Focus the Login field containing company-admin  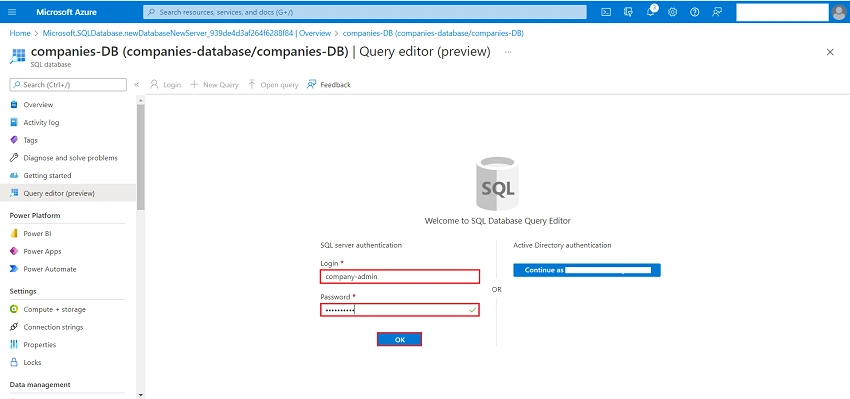point(400,276)
